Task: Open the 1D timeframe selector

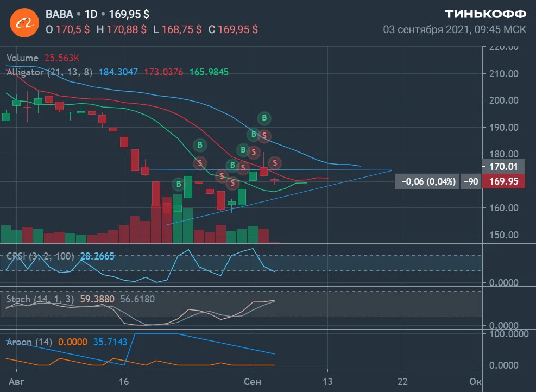Action: coord(91,14)
